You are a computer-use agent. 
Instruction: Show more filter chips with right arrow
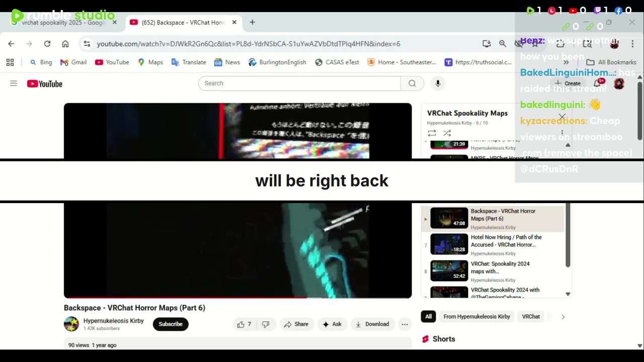pos(563,317)
